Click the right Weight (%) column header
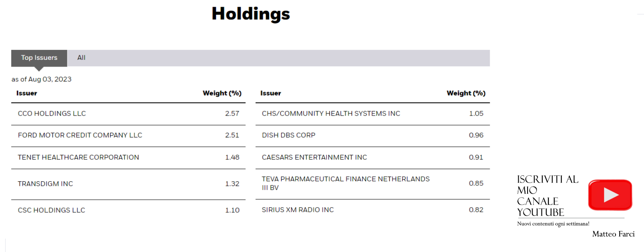This screenshot has height=252, width=644. tap(466, 93)
